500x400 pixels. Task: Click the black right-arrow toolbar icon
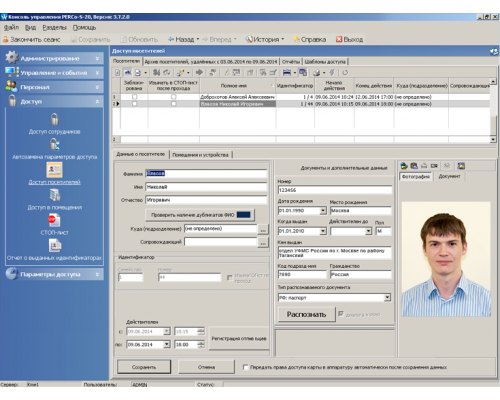click(x=199, y=72)
